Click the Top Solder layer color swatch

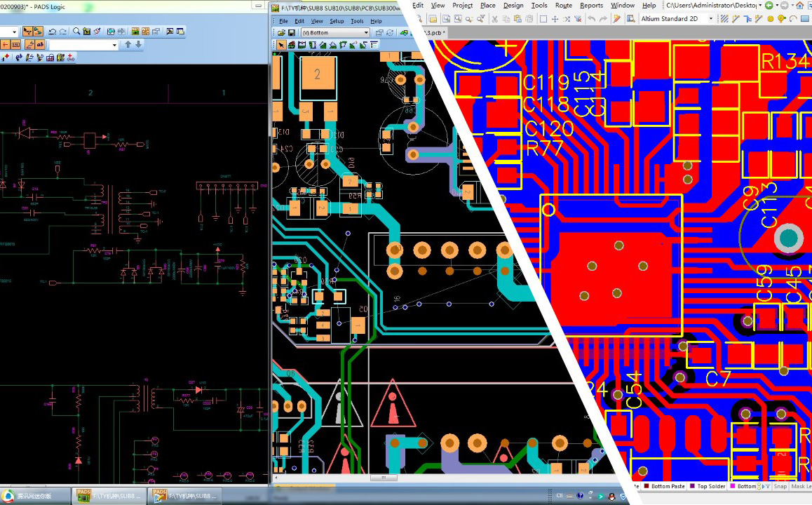tap(693, 486)
